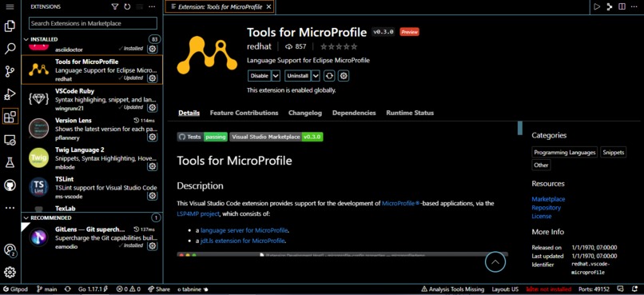Refresh the extensions list

[127, 7]
